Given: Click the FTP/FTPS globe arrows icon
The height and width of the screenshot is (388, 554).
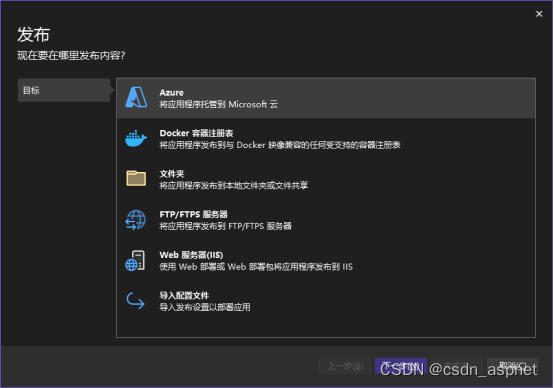Looking at the screenshot, I should pos(135,220).
